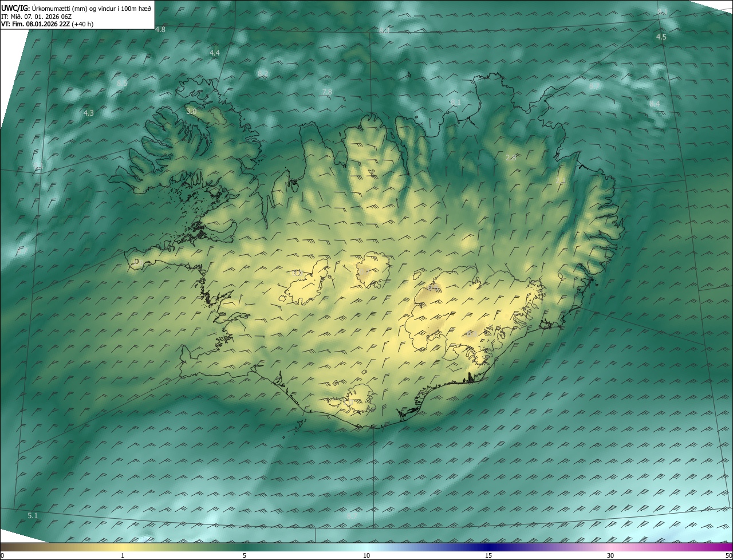Screen dimensions: 733x560
Task: Click the dark blue segment of the colour bar
Action: pyautogui.click(x=488, y=547)
